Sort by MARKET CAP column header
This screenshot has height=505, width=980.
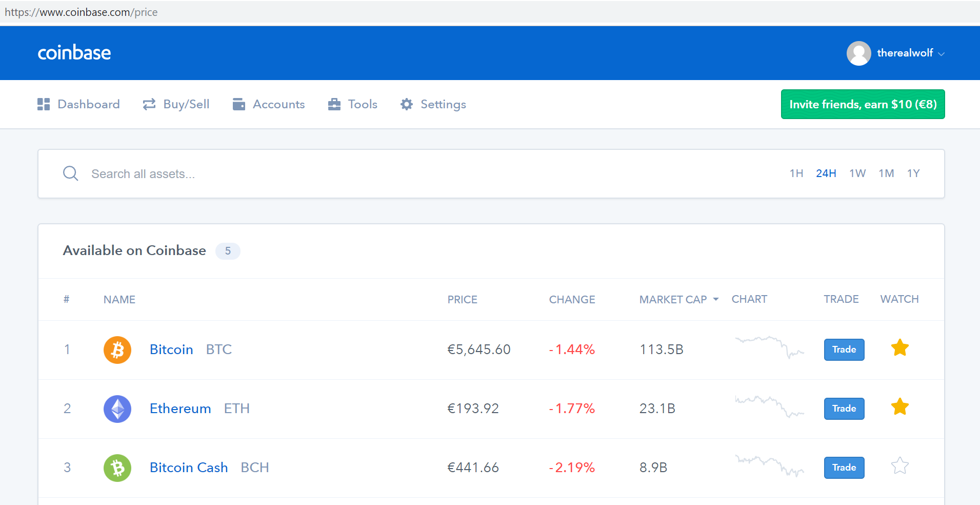pyautogui.click(x=673, y=300)
